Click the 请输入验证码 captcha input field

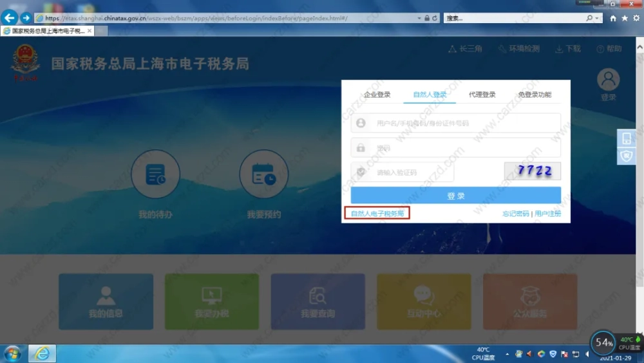402,172
